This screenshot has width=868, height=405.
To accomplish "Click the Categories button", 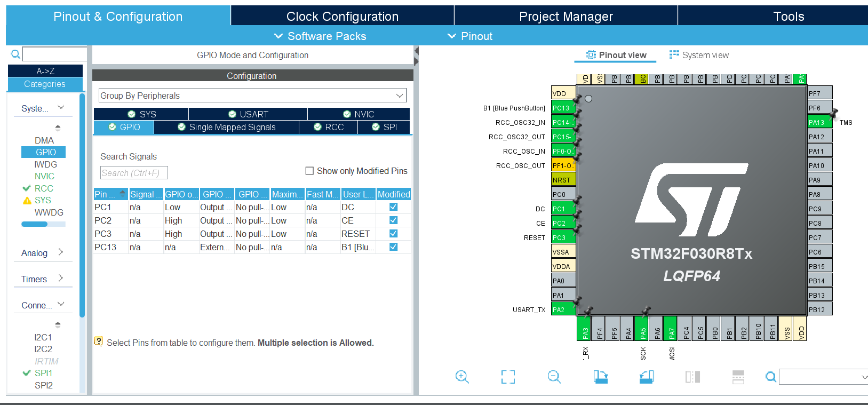I will coord(45,84).
